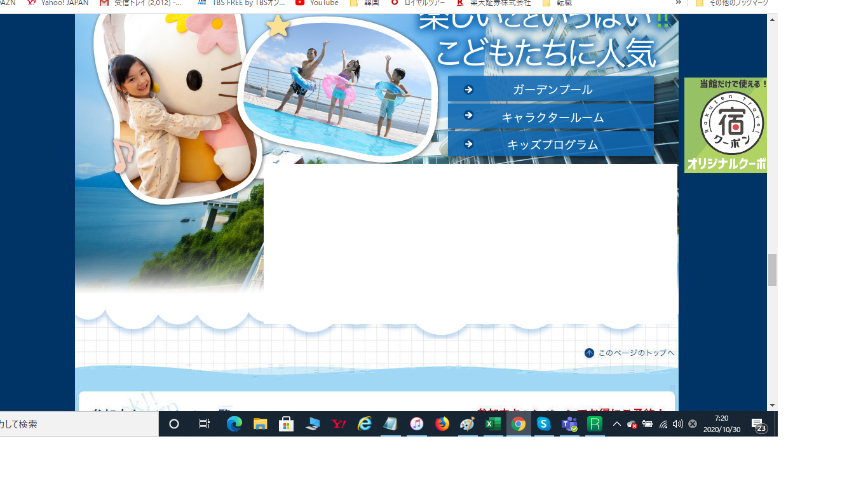Viewport: 868px width, 488px height.
Task: Click the Chrome taskbar icon
Action: (519, 424)
